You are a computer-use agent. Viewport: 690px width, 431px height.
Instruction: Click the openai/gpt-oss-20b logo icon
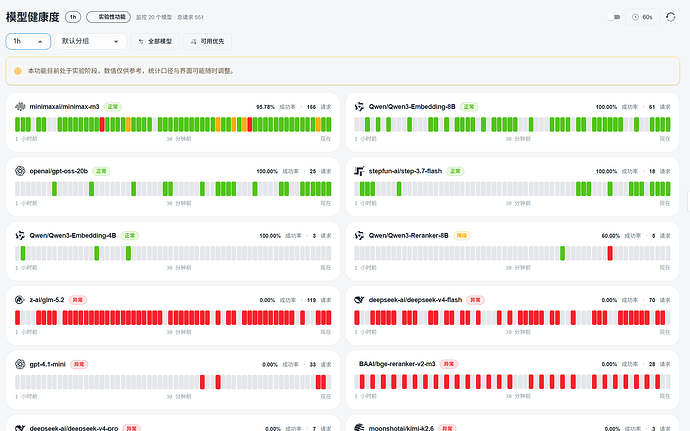[20, 171]
